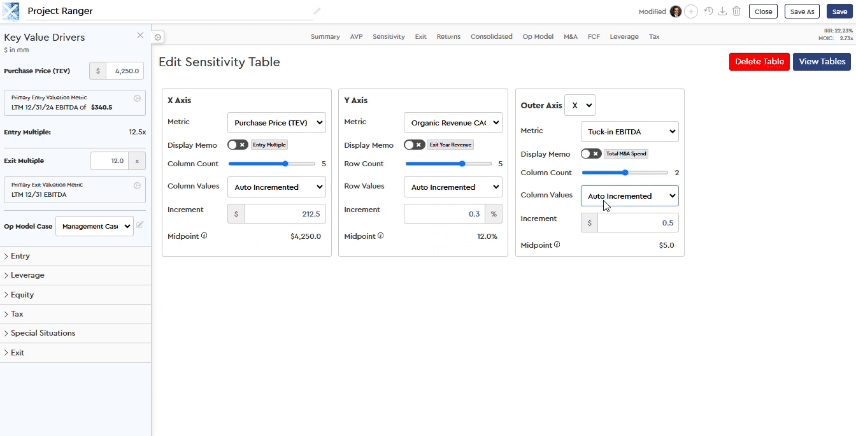This screenshot has height=436, width=856.
Task: Click the download icon in top bar
Action: [x=723, y=11]
